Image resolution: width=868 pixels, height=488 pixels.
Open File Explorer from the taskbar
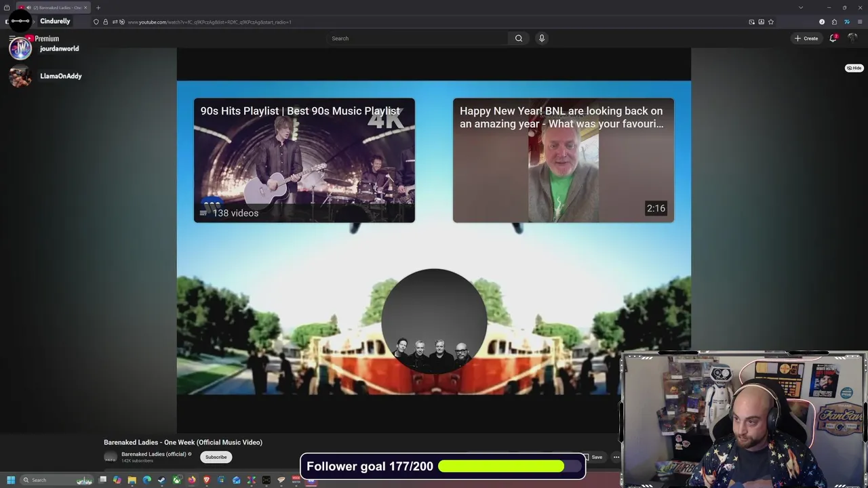tap(132, 480)
